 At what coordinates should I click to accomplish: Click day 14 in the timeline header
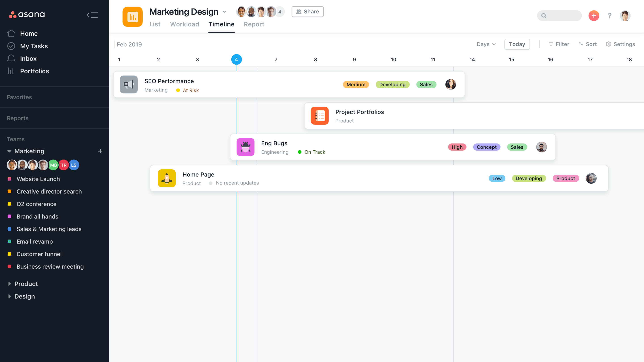pyautogui.click(x=472, y=59)
